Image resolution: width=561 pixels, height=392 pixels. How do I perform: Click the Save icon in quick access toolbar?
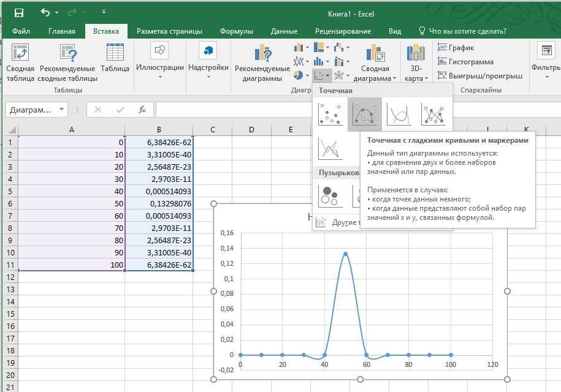coord(19,13)
